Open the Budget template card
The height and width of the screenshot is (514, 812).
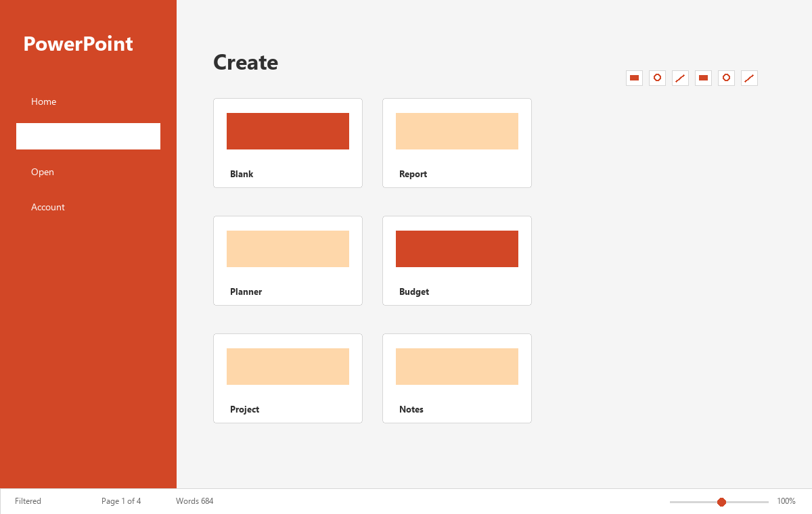457,260
